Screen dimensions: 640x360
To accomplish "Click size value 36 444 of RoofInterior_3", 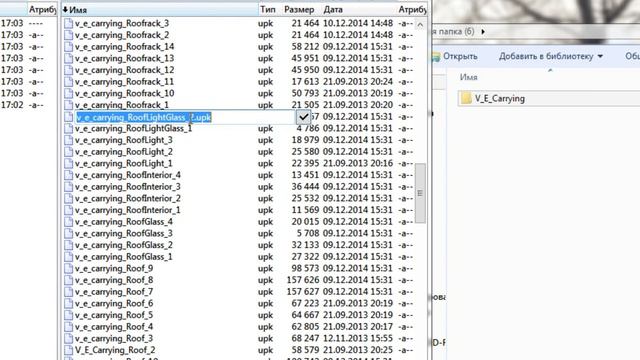I will (305, 187).
